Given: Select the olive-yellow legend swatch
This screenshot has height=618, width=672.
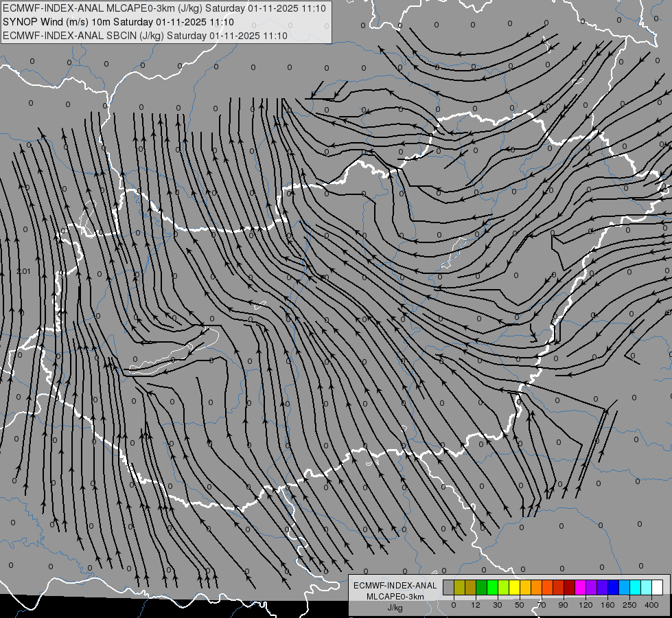Looking at the screenshot, I should [459, 587].
